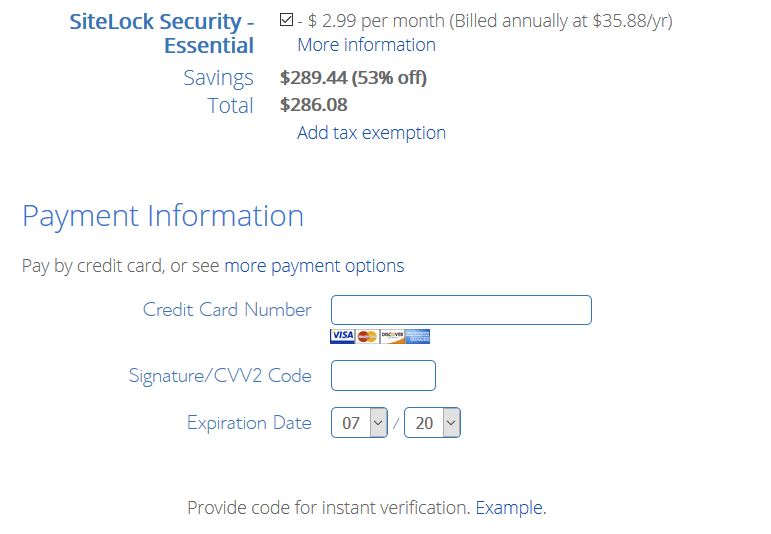The image size is (771, 534).
Task: Open the More information link
Action: point(366,45)
